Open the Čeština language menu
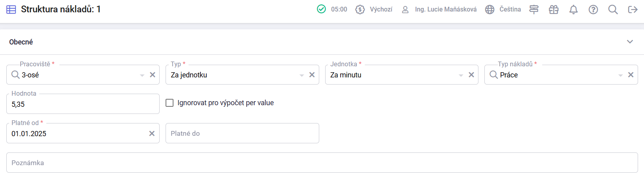This screenshot has height=183, width=644. (503, 10)
